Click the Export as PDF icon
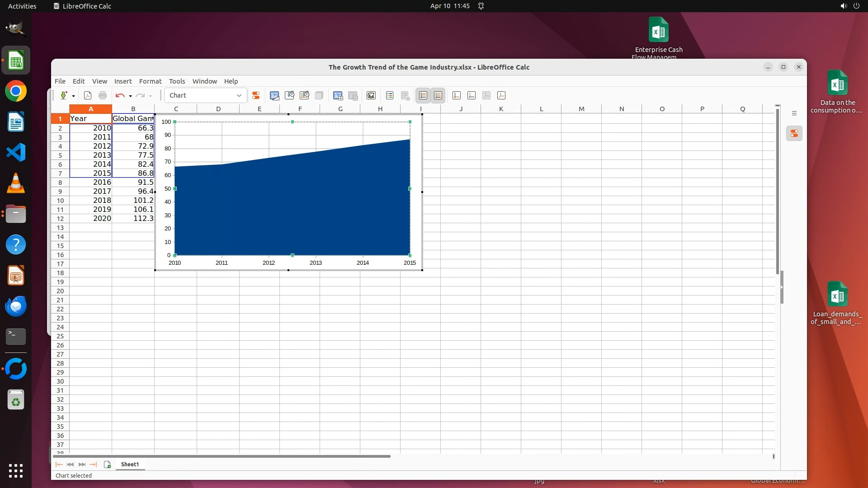This screenshot has width=868, height=488. [x=88, y=95]
